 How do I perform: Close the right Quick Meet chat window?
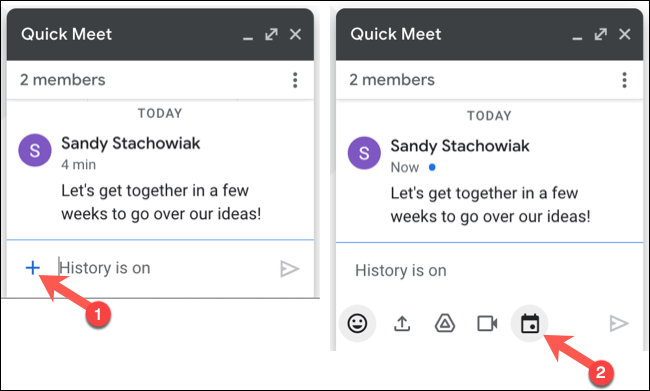624,34
